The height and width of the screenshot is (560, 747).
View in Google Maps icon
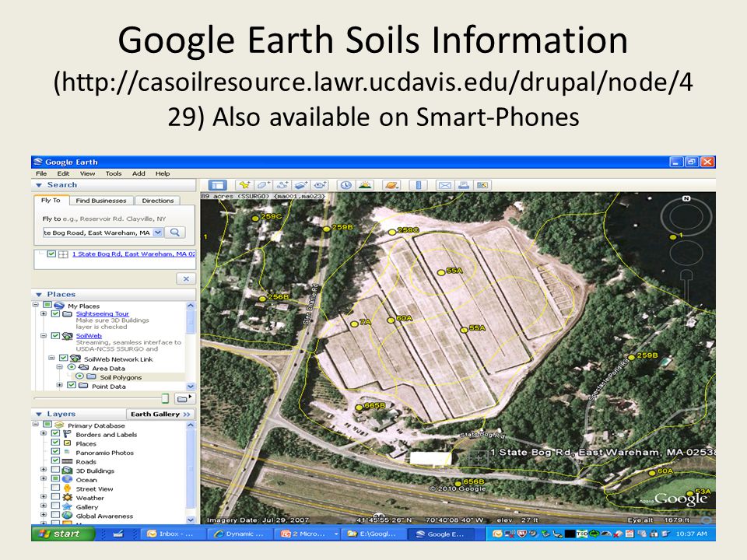(482, 185)
